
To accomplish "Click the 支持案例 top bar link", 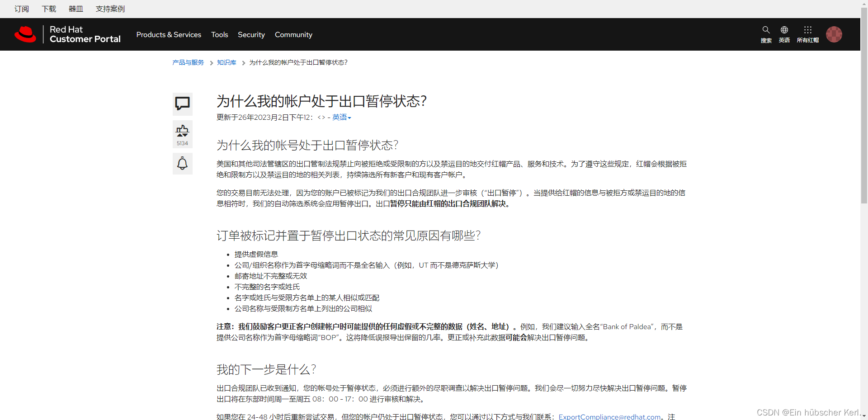I will tap(110, 9).
